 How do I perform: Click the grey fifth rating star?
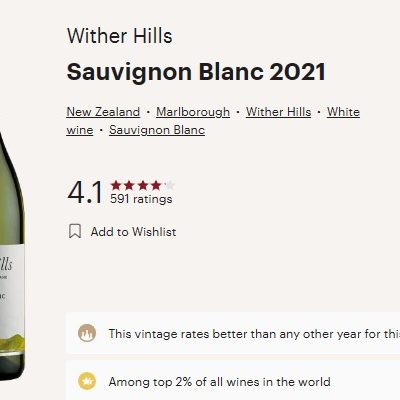(x=169, y=185)
